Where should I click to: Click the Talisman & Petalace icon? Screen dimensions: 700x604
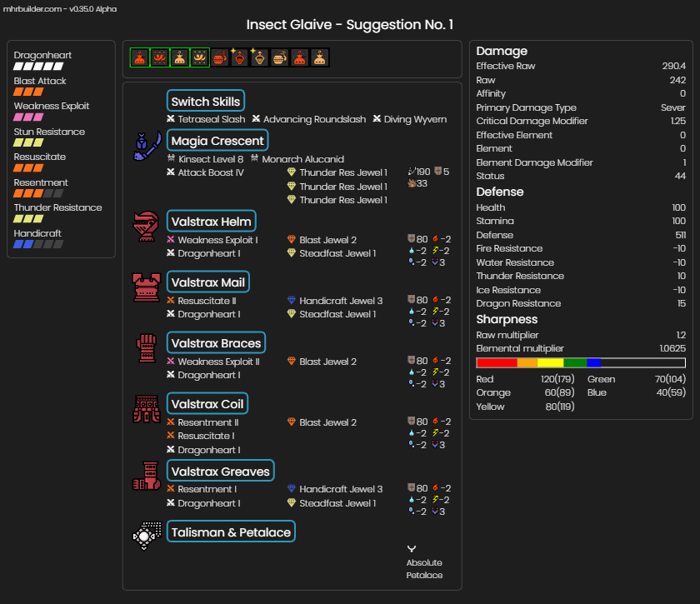(x=147, y=536)
